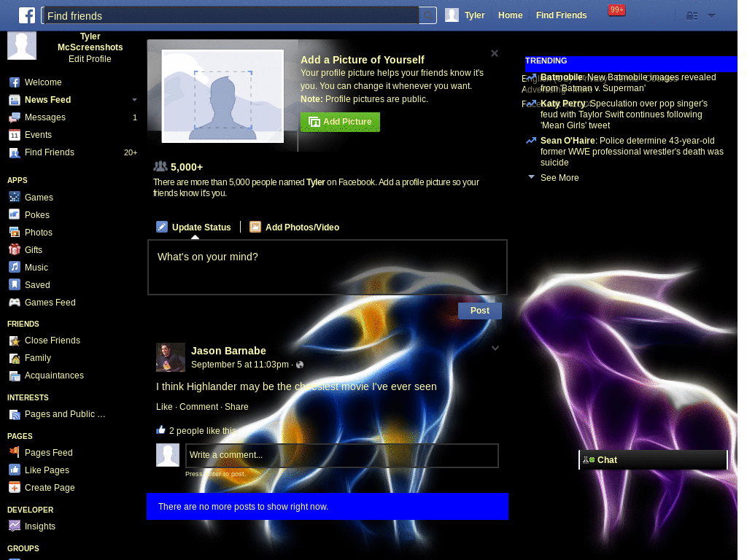The height and width of the screenshot is (560, 747).
Task: Click the Edit Profile link
Action: click(x=90, y=59)
